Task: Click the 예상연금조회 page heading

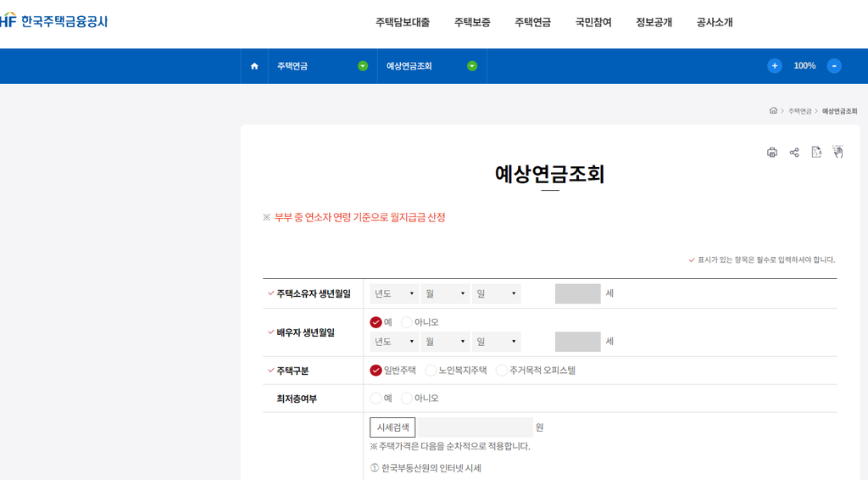Action: [549, 174]
